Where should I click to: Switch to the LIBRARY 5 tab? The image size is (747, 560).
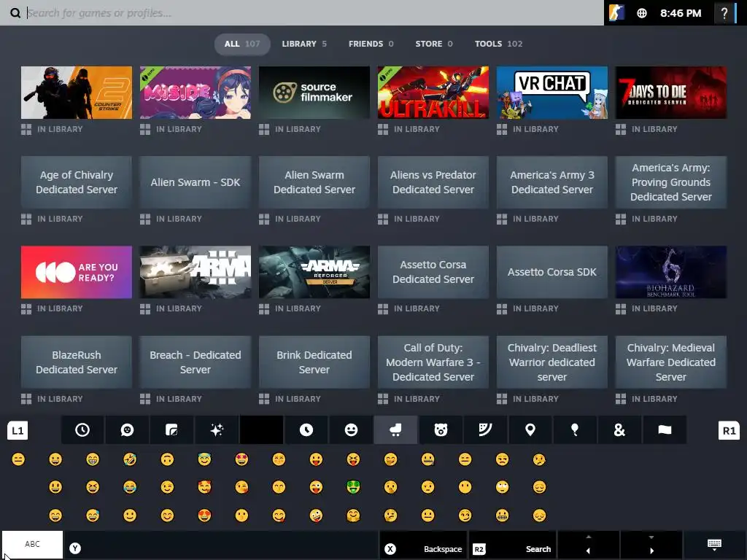click(x=304, y=44)
